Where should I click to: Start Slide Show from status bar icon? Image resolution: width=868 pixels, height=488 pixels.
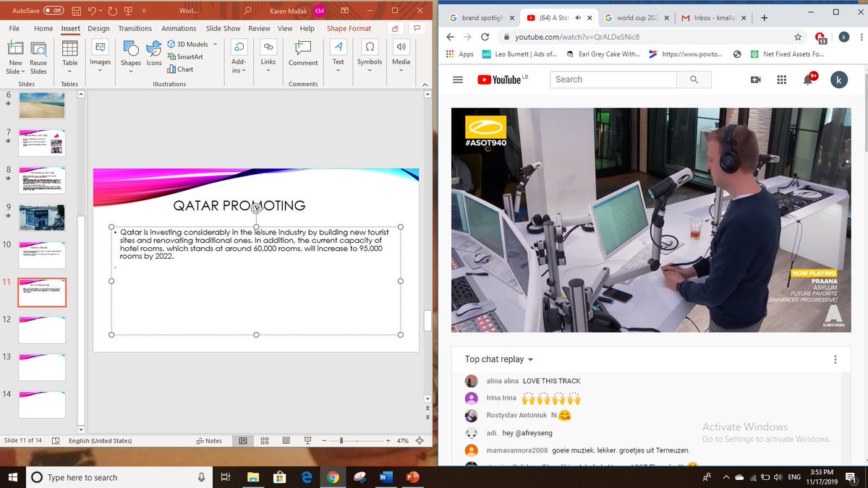click(x=307, y=440)
